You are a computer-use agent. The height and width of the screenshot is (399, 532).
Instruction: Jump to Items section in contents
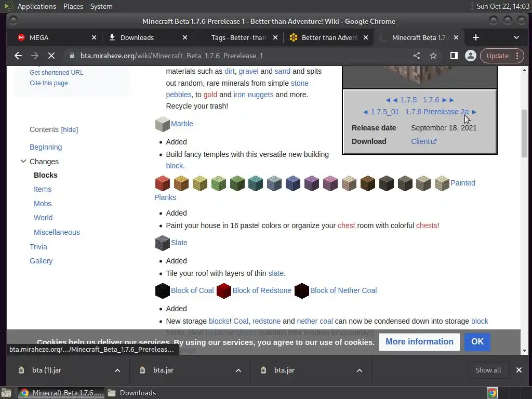[43, 189]
